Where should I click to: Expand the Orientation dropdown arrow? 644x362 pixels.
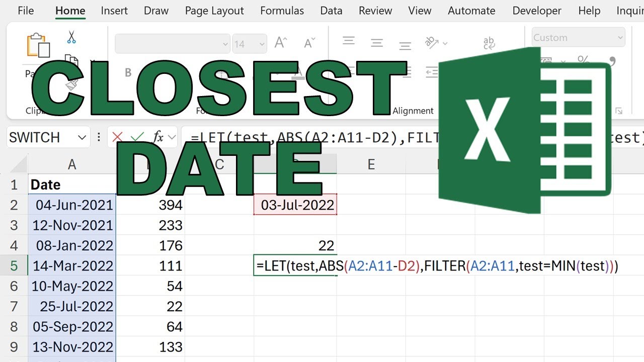(445, 43)
